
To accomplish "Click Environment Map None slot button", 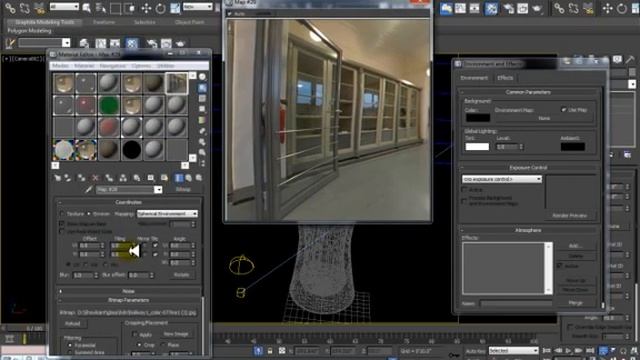I will pos(544,118).
